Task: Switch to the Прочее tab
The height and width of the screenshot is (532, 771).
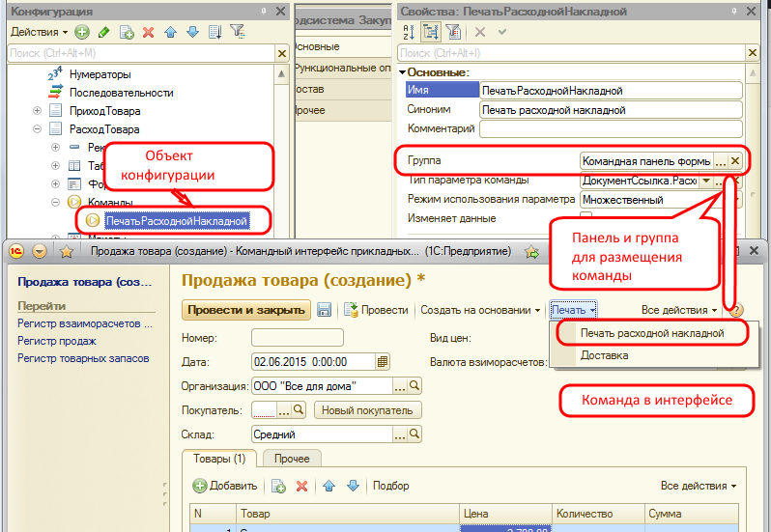Action: tap(292, 459)
